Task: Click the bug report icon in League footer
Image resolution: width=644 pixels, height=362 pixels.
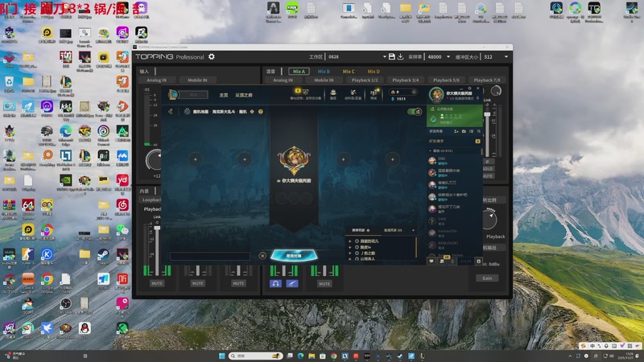Action: 478,261
